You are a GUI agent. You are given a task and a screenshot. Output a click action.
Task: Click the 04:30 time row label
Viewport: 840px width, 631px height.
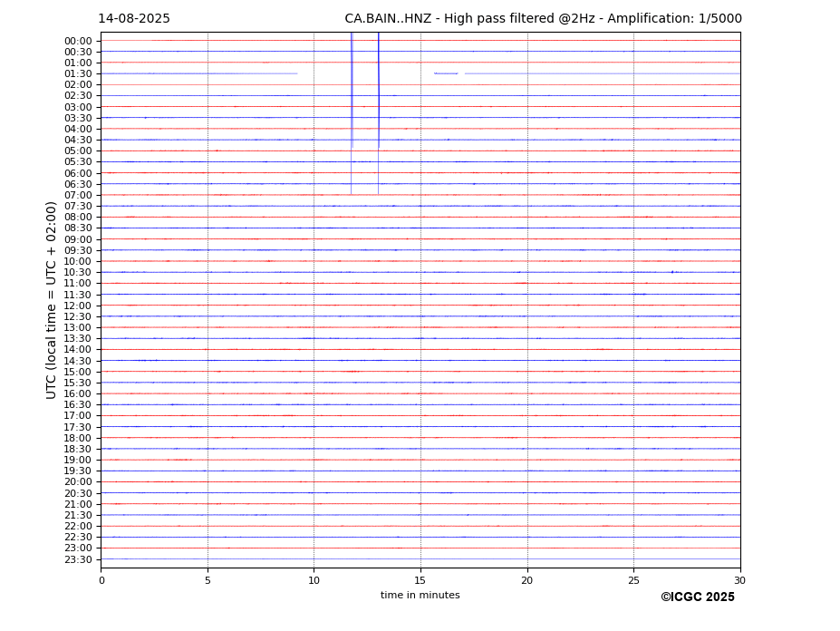[x=78, y=141]
